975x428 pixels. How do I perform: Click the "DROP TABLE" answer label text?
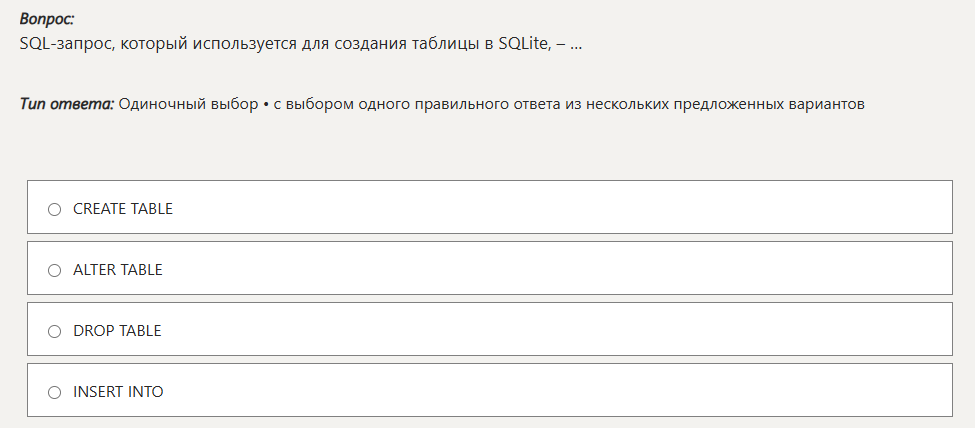[x=117, y=331]
